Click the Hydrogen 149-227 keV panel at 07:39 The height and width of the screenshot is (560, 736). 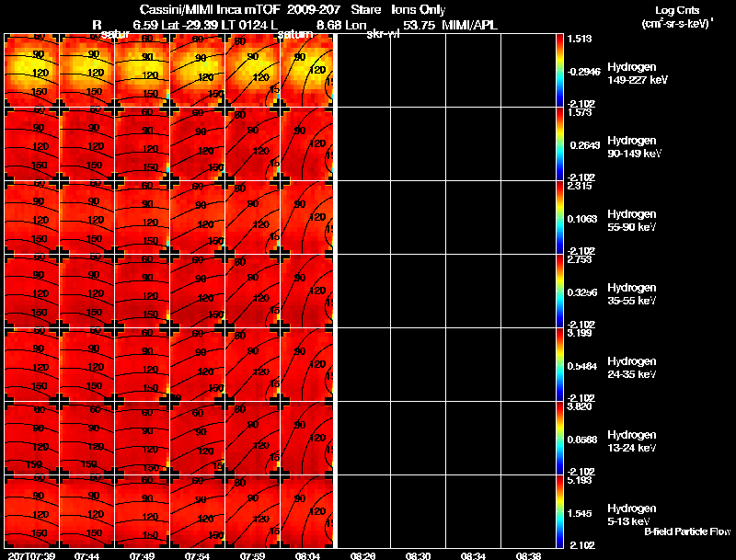pyautogui.click(x=32, y=71)
